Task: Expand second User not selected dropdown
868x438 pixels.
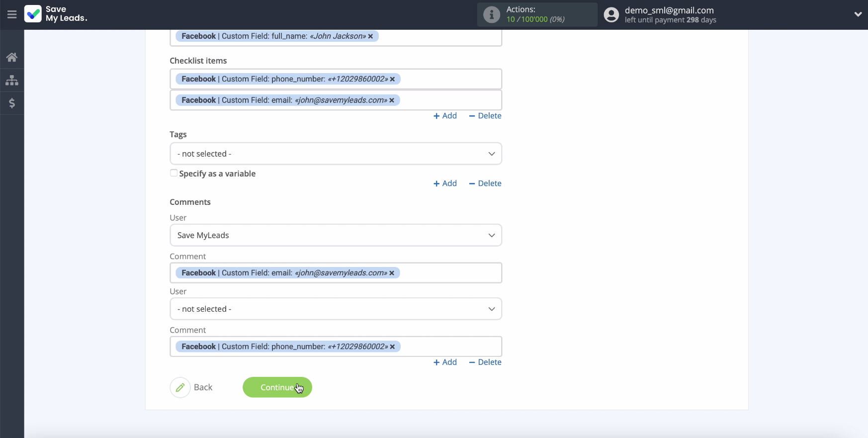Action: [336, 309]
